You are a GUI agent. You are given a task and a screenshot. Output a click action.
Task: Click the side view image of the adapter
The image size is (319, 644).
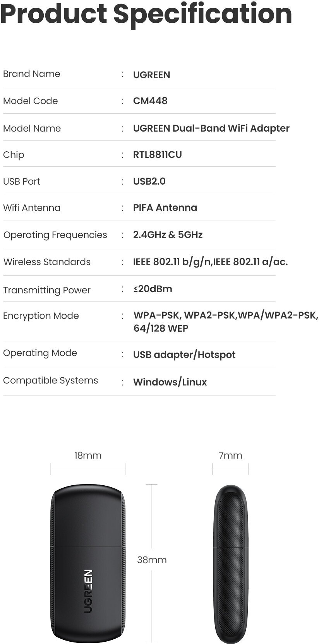click(x=231, y=563)
